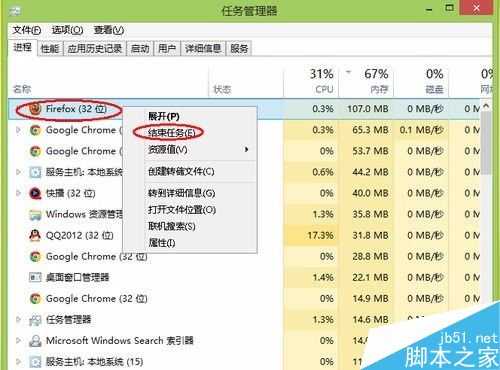Screen dimensions: 500x370
Task: Sort by the CPU 31% column header
Action: click(x=311, y=82)
